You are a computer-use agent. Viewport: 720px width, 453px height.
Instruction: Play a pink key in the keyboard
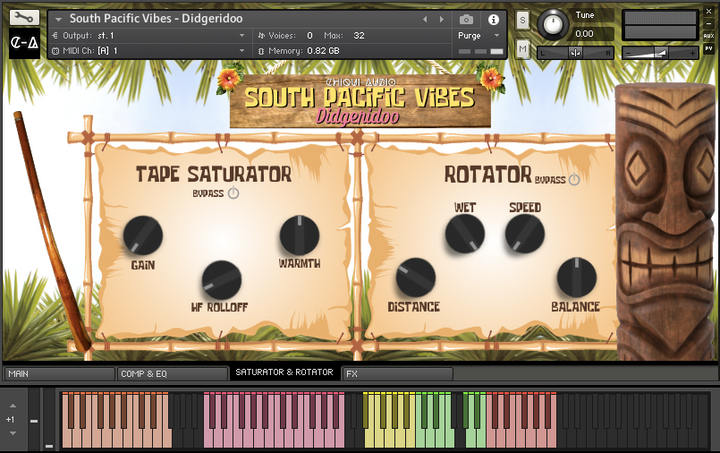coord(208,436)
